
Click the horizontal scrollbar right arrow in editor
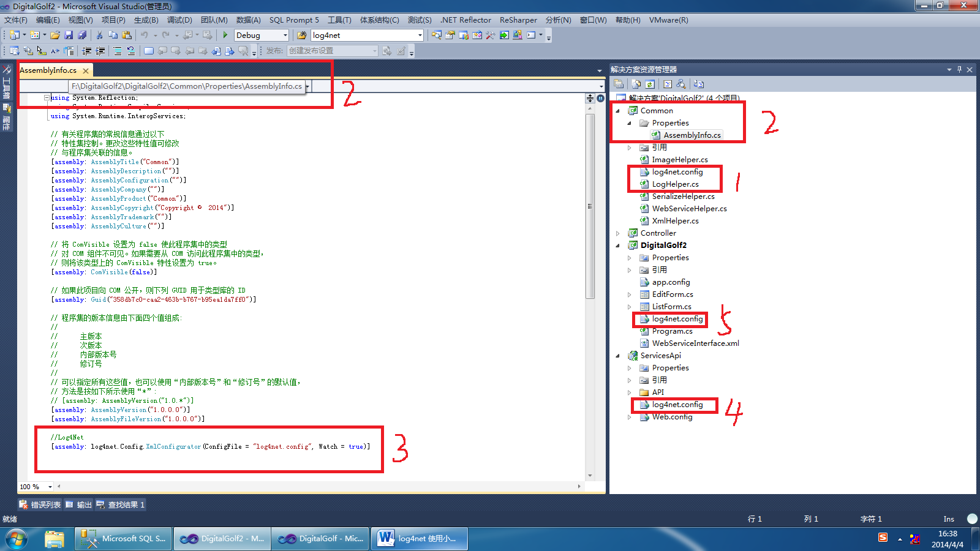[579, 487]
